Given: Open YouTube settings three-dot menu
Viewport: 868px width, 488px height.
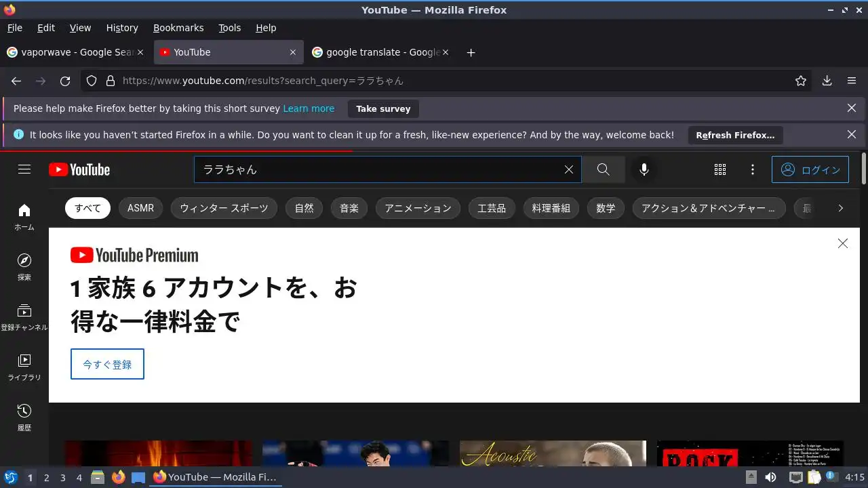Looking at the screenshot, I should click(753, 169).
